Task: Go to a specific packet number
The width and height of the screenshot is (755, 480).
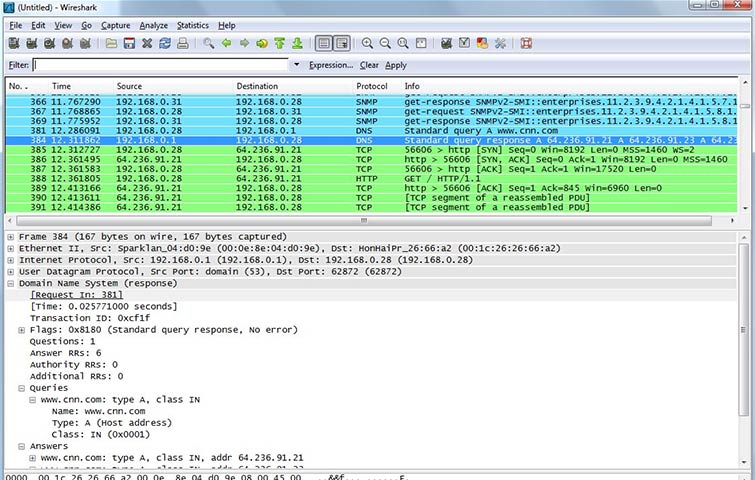Action: point(262,43)
